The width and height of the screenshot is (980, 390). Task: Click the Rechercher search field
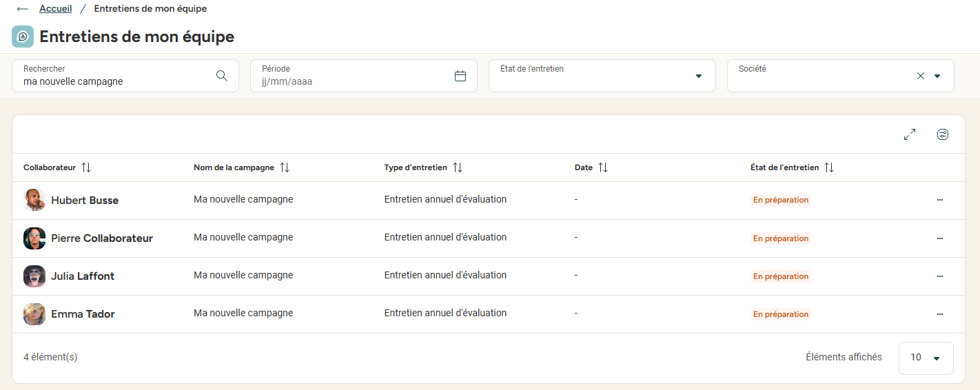pos(125,76)
